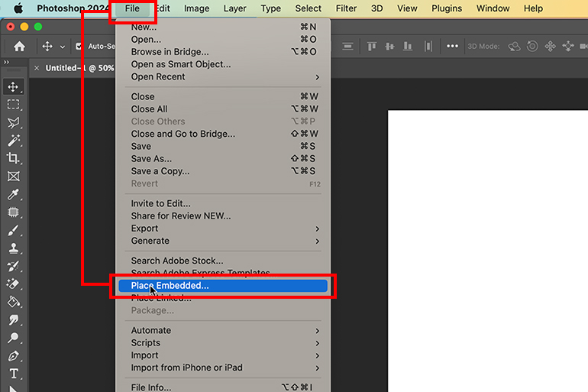
Task: Open the Plugins menu
Action: pos(446,8)
